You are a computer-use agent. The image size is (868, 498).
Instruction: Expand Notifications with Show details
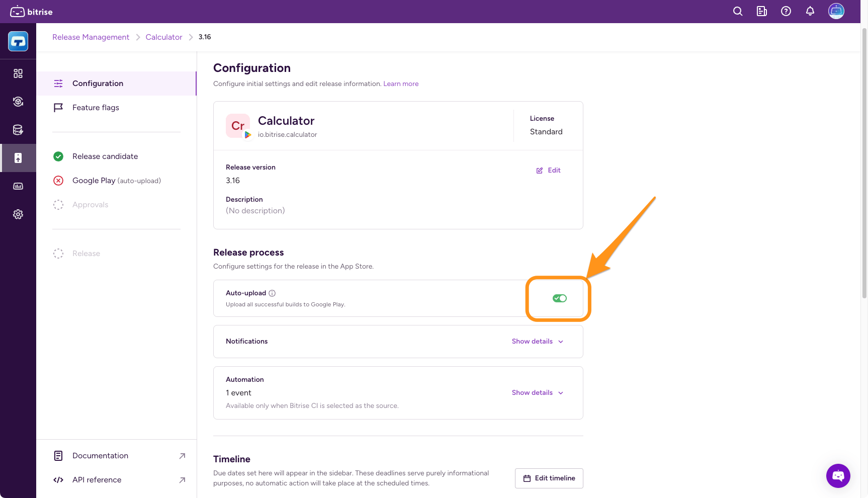coord(537,342)
